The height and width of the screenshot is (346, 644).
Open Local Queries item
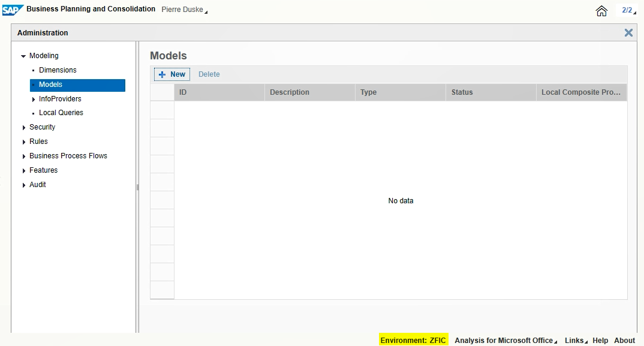tap(61, 113)
